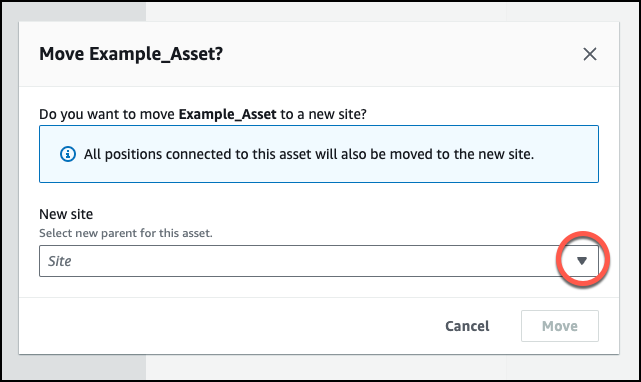
Task: Click the New site field label
Action: coord(66,214)
